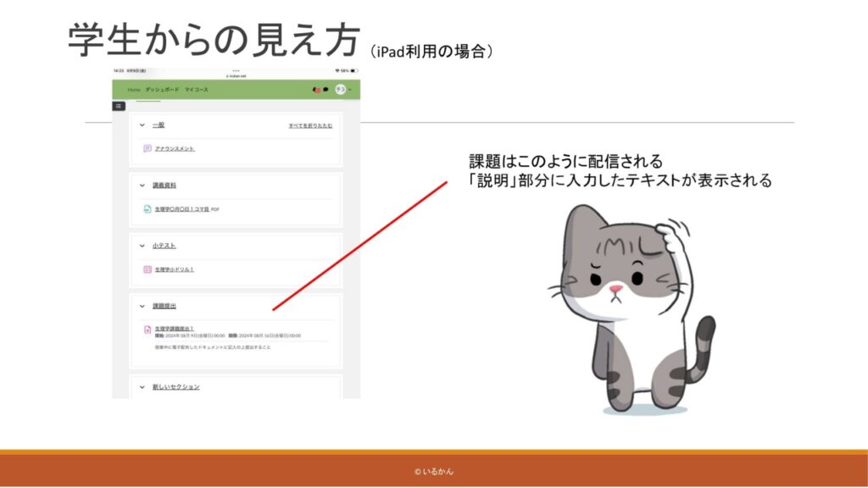Open the user menu dropdown arrow
868x488 pixels.
349,89
